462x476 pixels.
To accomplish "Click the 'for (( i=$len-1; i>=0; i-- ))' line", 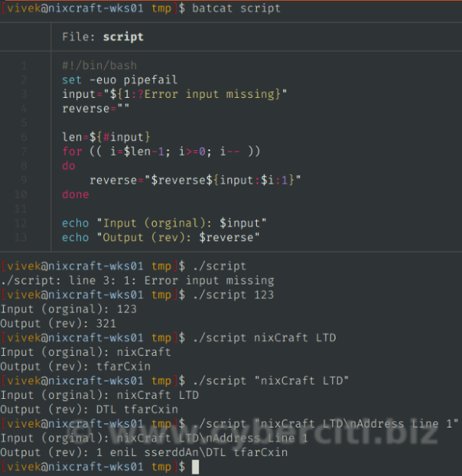I will [x=161, y=151].
